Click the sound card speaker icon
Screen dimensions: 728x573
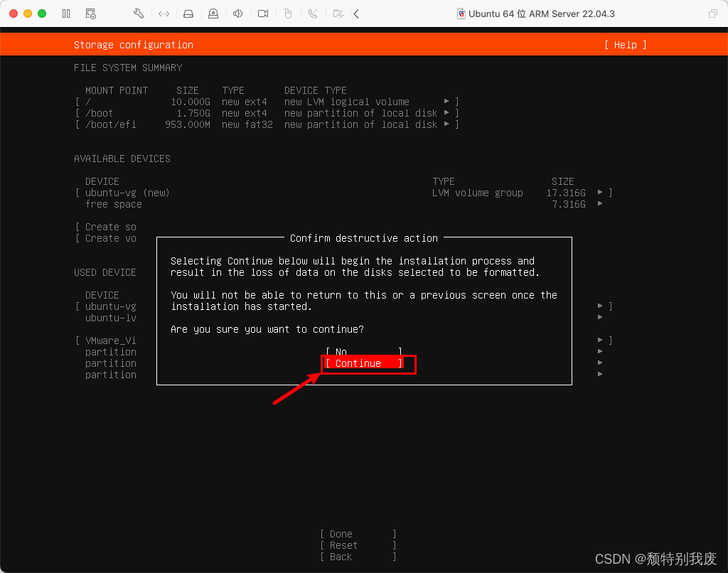[x=237, y=14]
